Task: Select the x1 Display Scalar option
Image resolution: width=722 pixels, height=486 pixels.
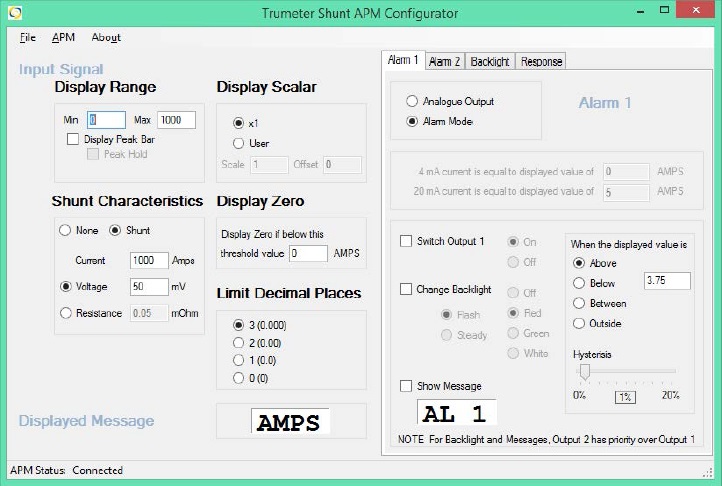Action: (x=238, y=123)
